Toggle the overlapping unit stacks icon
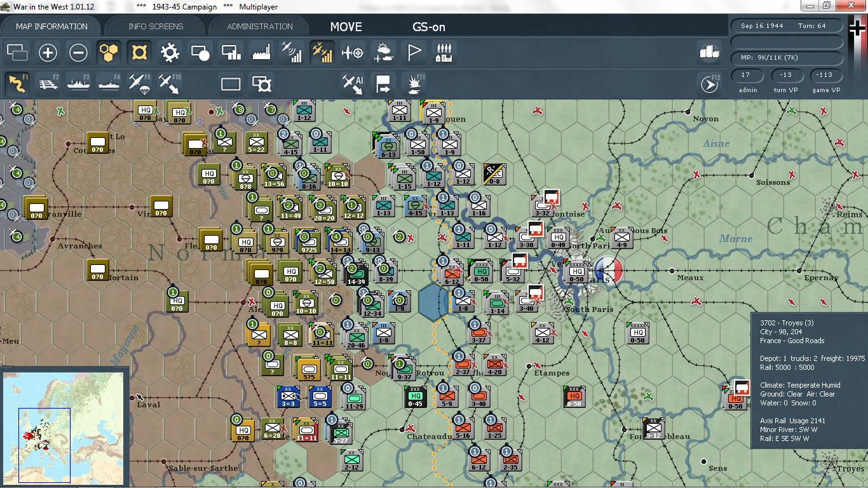868x488 pixels. coord(17,53)
